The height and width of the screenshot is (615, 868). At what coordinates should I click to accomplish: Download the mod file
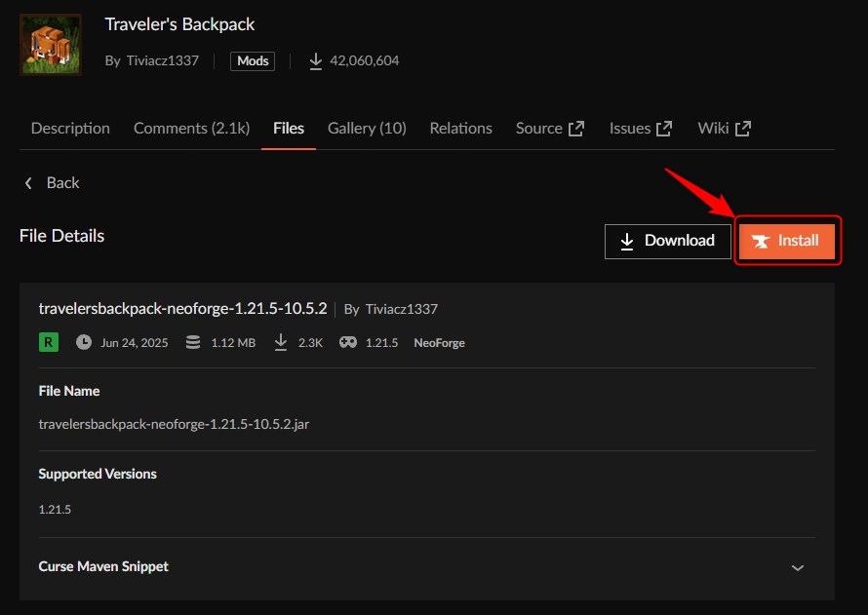(x=668, y=241)
